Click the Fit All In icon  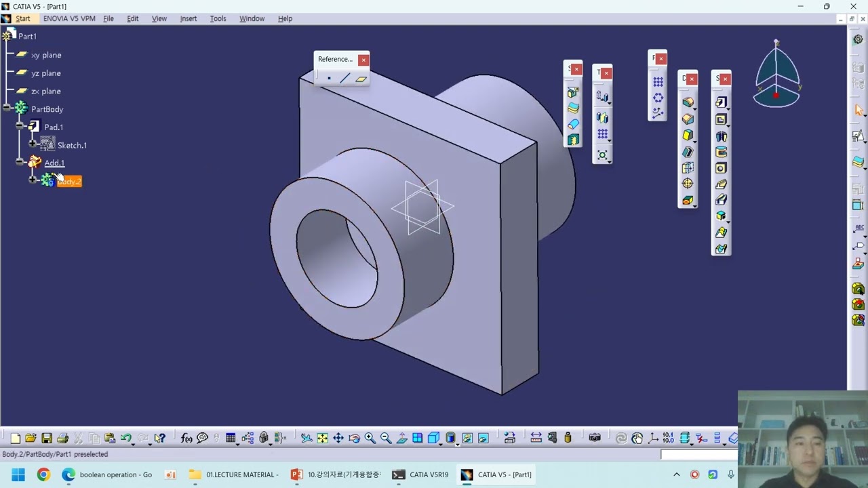click(322, 439)
